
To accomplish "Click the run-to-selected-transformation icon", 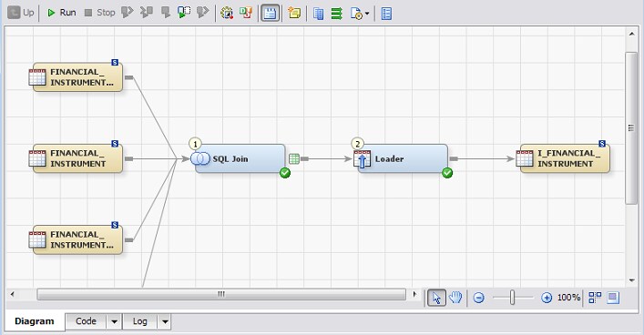I will tap(147, 13).
